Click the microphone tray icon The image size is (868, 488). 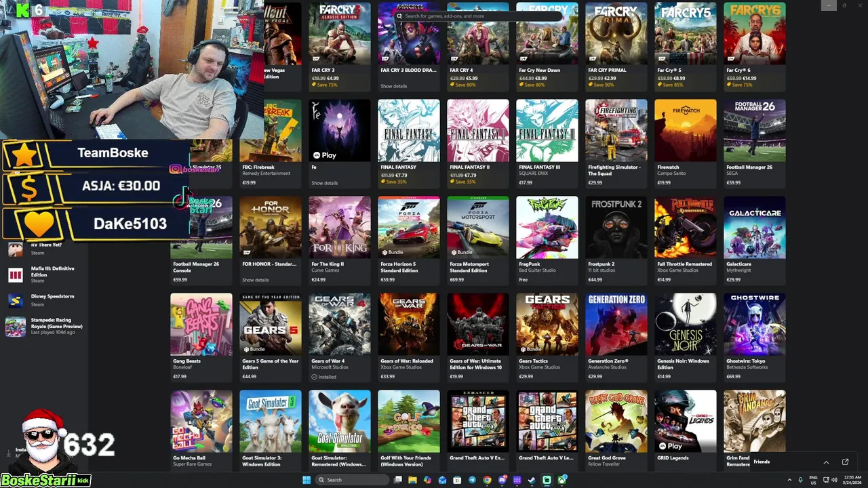coord(800,480)
